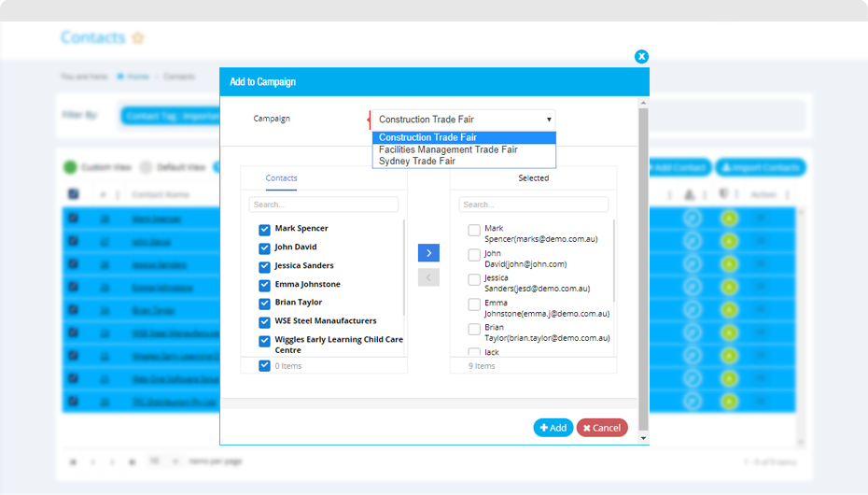The image size is (868, 495).
Task: Click the Add button
Action: [x=553, y=428]
